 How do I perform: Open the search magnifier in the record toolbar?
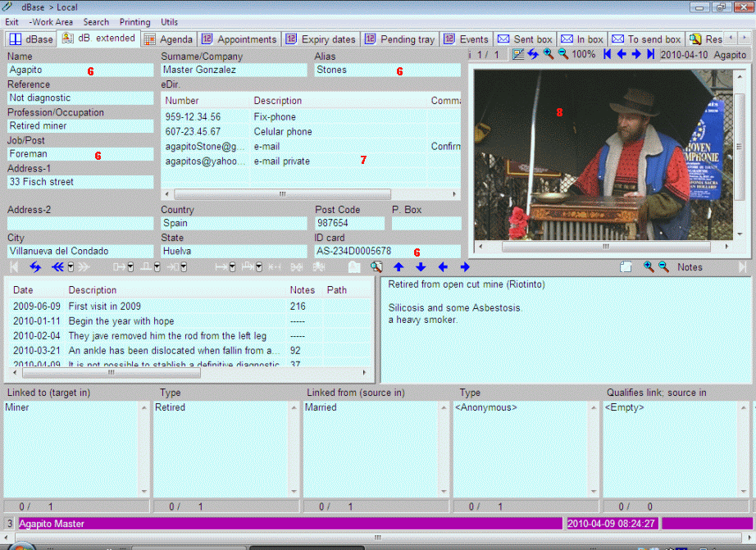(376, 267)
